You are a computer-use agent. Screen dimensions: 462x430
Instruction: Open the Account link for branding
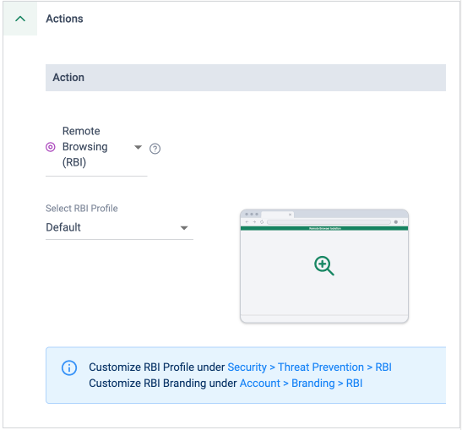coord(260,383)
